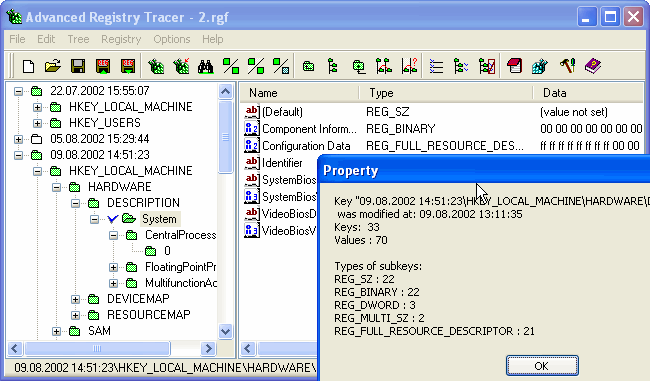Click the first percent-style compare icon
This screenshot has height=381, width=650.
(x=231, y=66)
